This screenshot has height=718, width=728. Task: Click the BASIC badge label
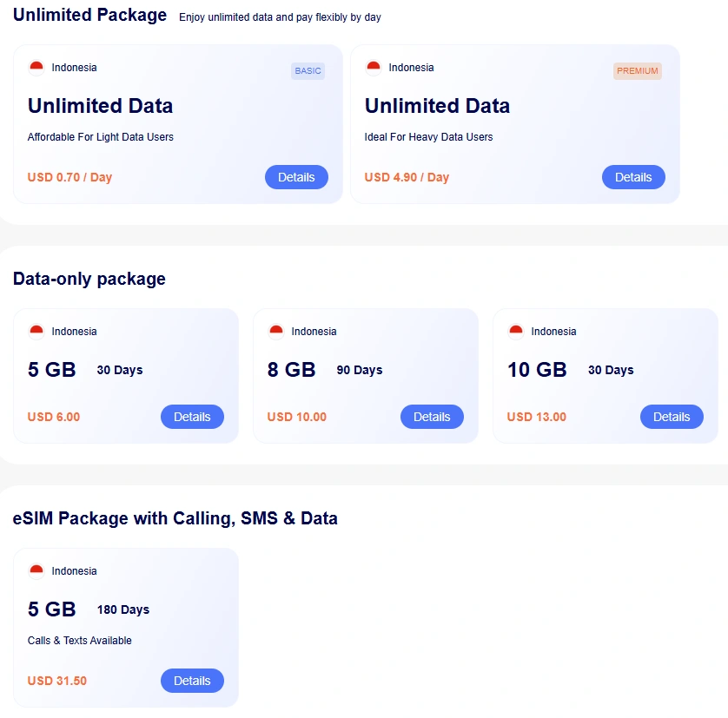(x=308, y=71)
